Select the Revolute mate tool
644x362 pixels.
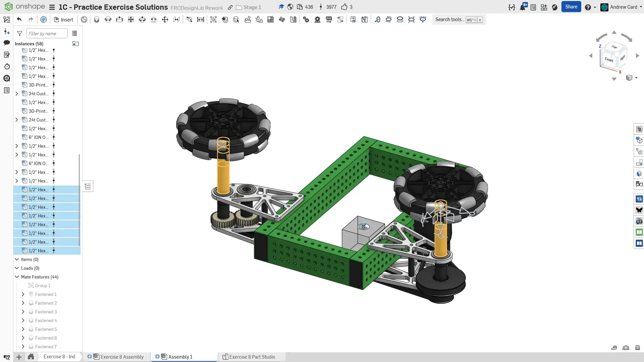point(108,19)
